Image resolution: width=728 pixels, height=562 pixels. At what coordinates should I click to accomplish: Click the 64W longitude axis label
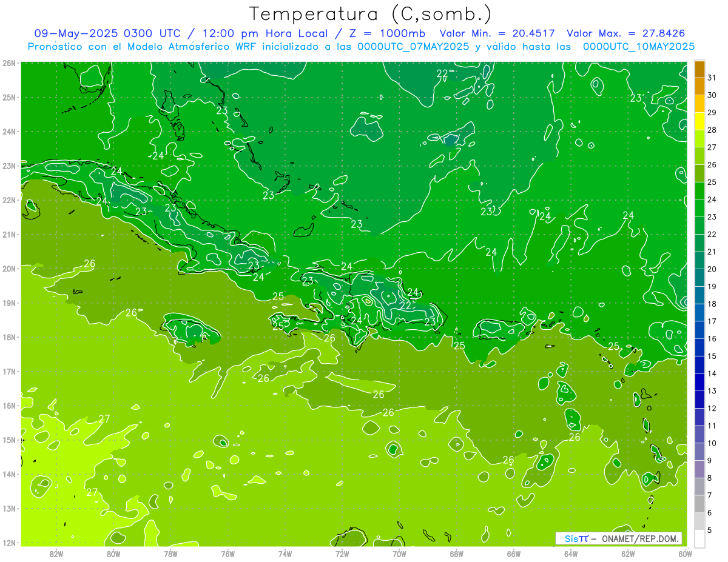coord(571,553)
